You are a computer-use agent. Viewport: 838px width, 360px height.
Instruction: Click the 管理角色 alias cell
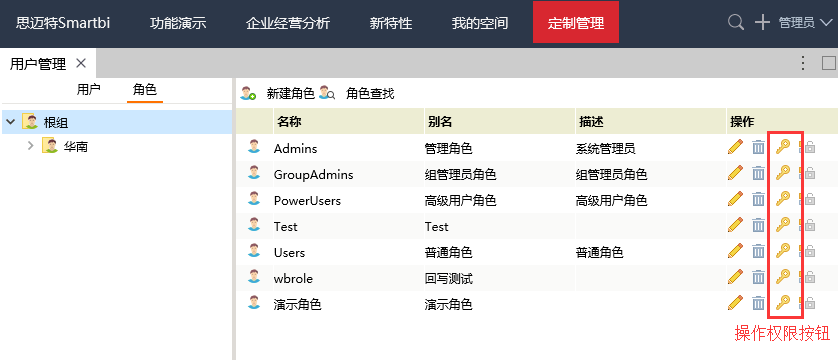[x=448, y=148]
